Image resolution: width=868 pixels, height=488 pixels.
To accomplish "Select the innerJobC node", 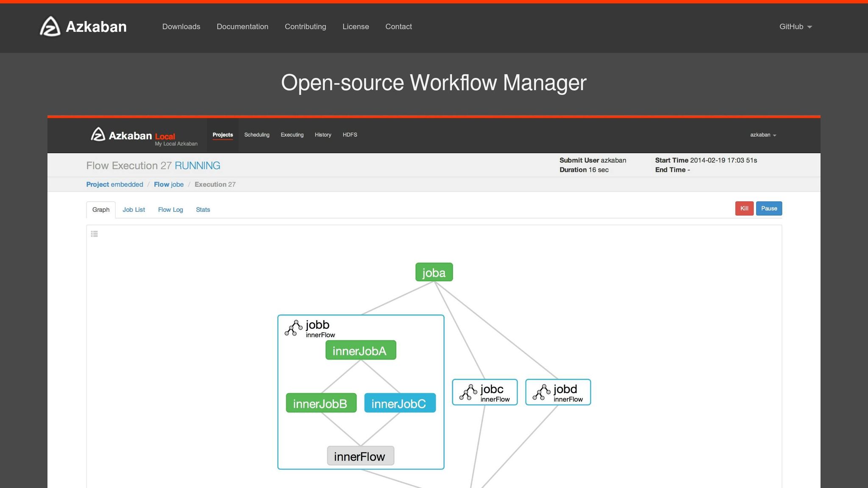I will [400, 403].
